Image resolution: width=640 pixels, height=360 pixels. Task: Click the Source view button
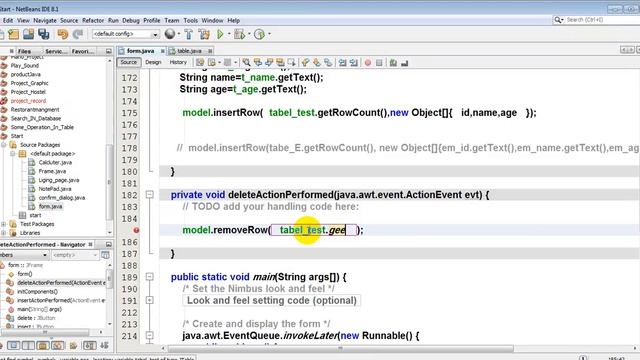129,62
